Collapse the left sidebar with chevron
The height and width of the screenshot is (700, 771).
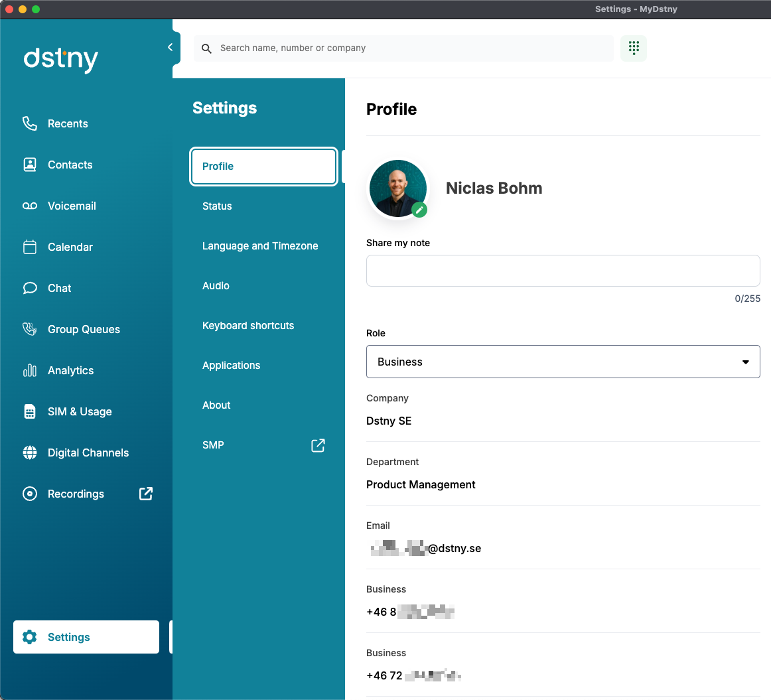coord(171,47)
